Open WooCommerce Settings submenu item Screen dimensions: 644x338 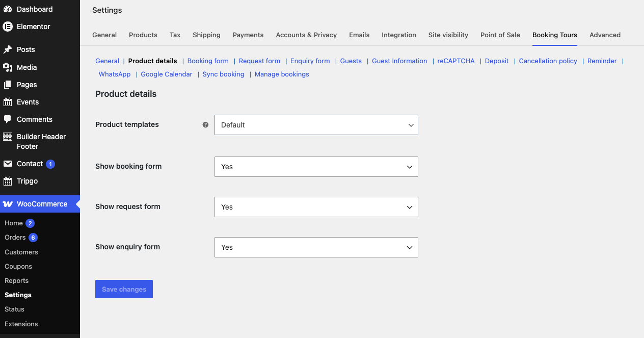[x=18, y=295]
